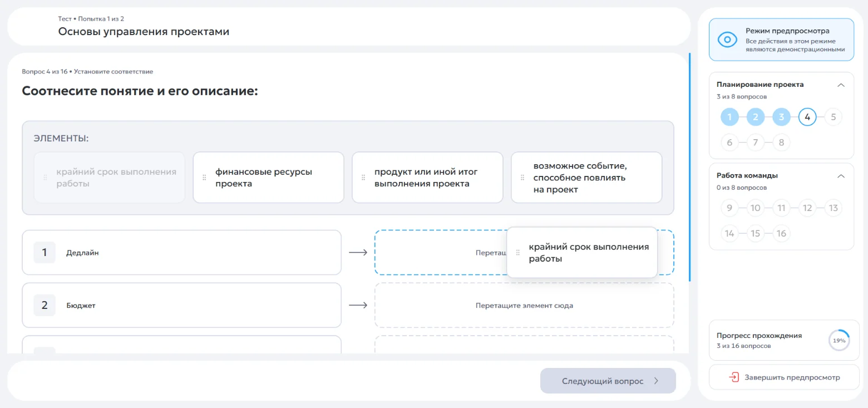Click the exit icon beside Завершить предпросмотр
Viewport: 868px width, 408px height.
(734, 377)
